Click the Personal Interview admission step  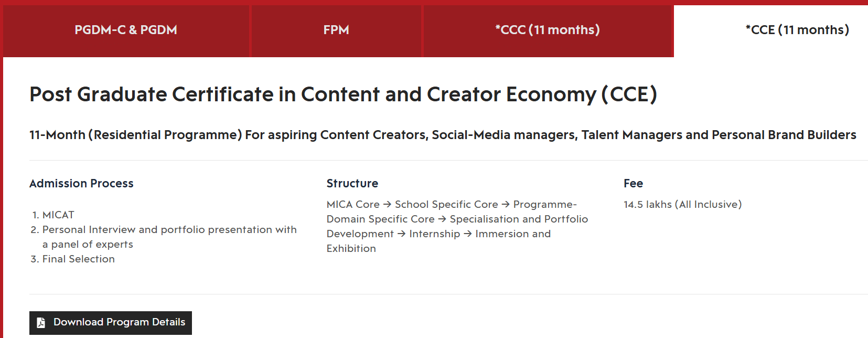pos(169,230)
